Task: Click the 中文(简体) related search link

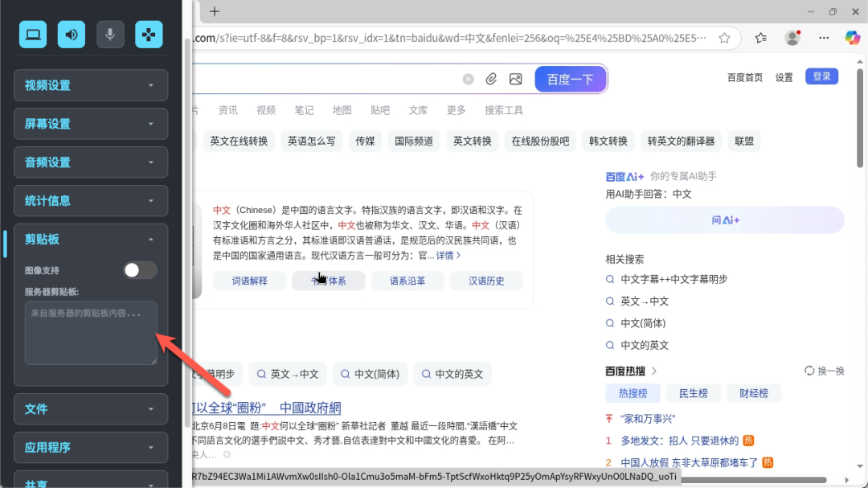Action: (642, 323)
